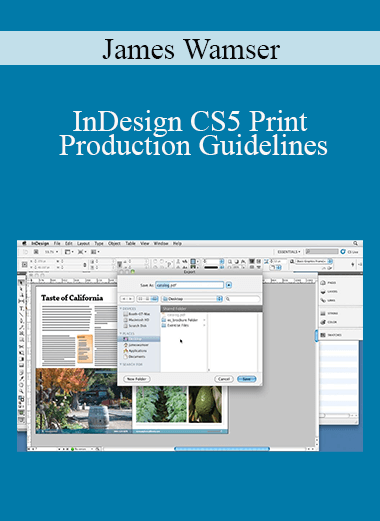Viewport: 380px width, 521px height.
Task: Click the Save As filename field
Action: pyautogui.click(x=189, y=285)
